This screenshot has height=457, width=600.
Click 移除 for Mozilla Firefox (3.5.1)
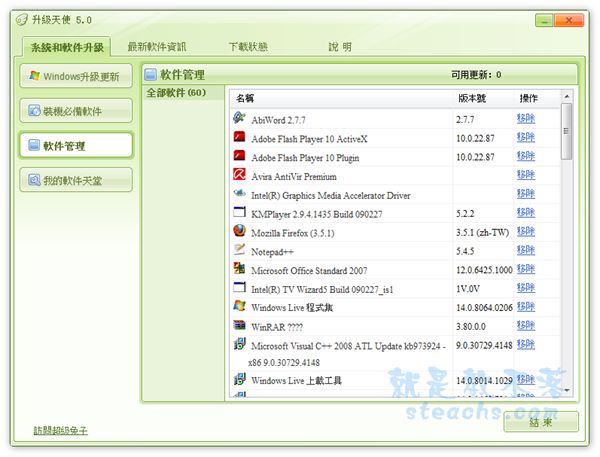[x=526, y=231]
